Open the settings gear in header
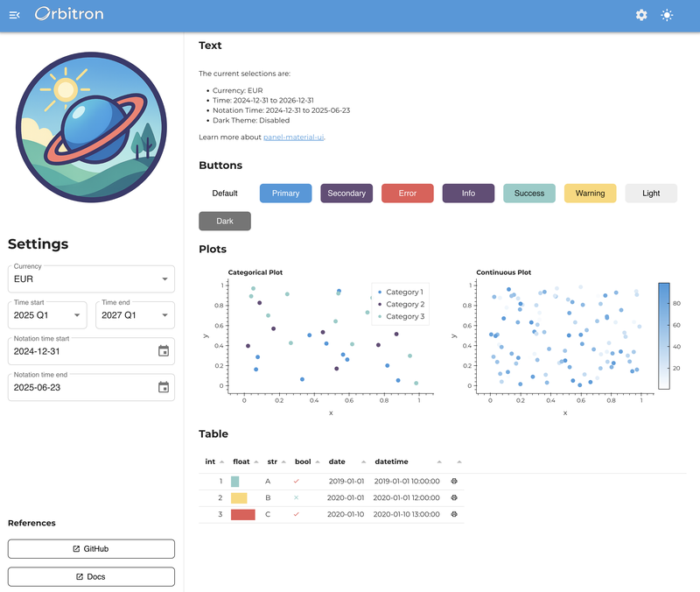The height and width of the screenshot is (592, 700). pyautogui.click(x=641, y=15)
